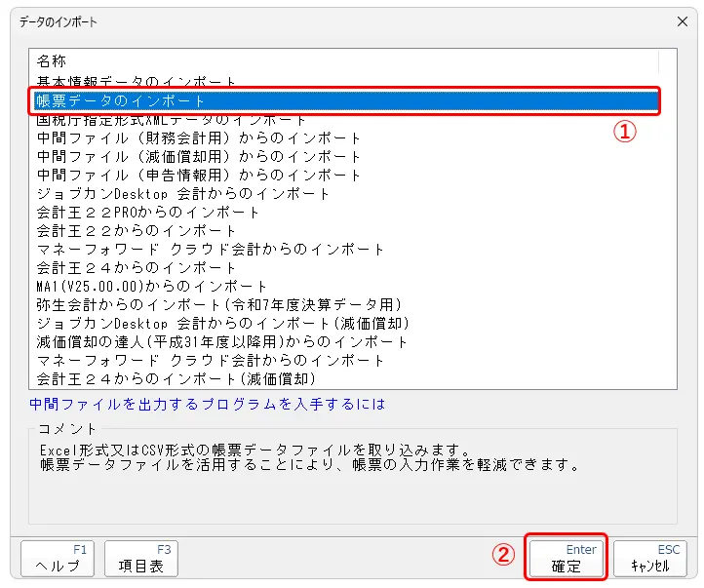Select 会計王２２PROからのインポート
This screenshot has width=704, height=588.
pyautogui.click(x=148, y=212)
